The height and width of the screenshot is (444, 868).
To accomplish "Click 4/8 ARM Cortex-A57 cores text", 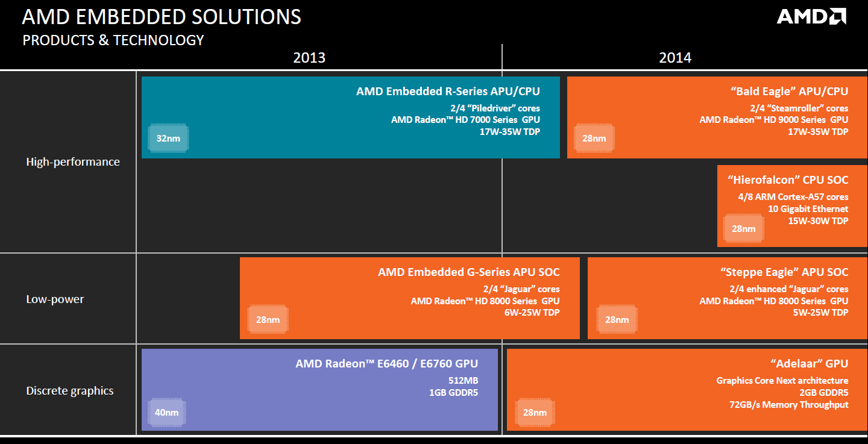I will click(792, 197).
